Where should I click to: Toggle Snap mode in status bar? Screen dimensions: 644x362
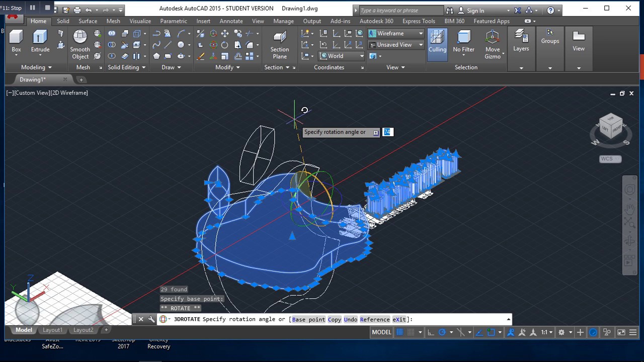411,332
